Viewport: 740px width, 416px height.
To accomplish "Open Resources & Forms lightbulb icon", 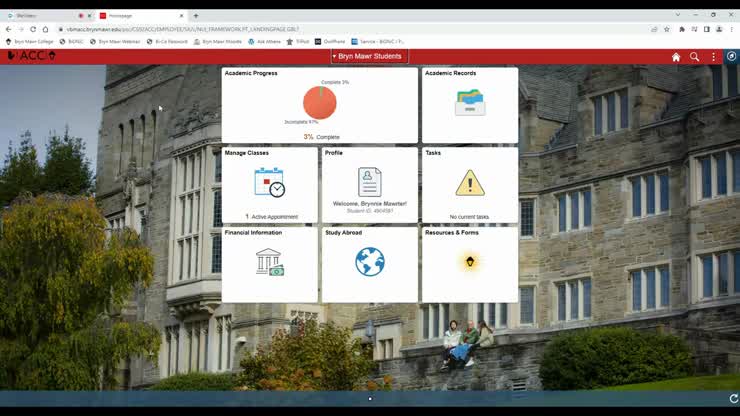I will (470, 262).
